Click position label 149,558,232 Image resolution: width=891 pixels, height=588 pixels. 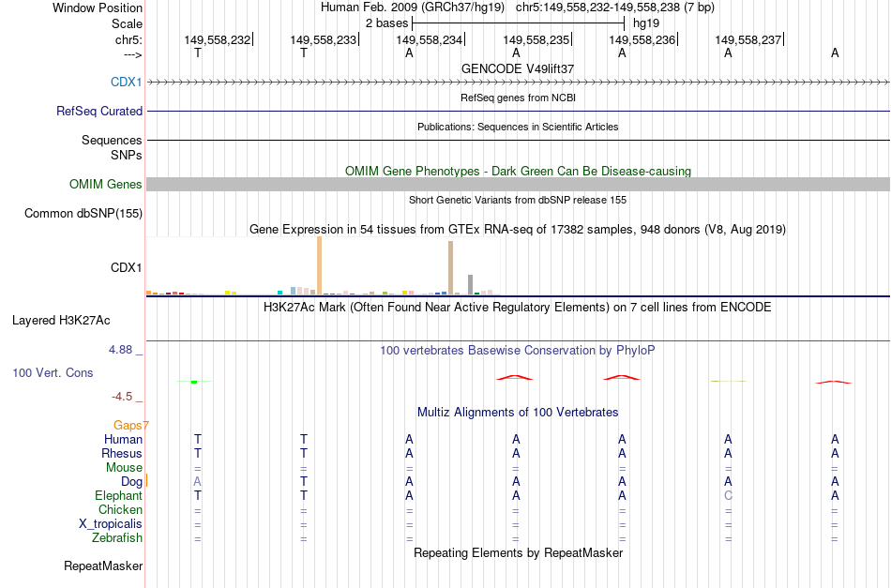pos(217,39)
